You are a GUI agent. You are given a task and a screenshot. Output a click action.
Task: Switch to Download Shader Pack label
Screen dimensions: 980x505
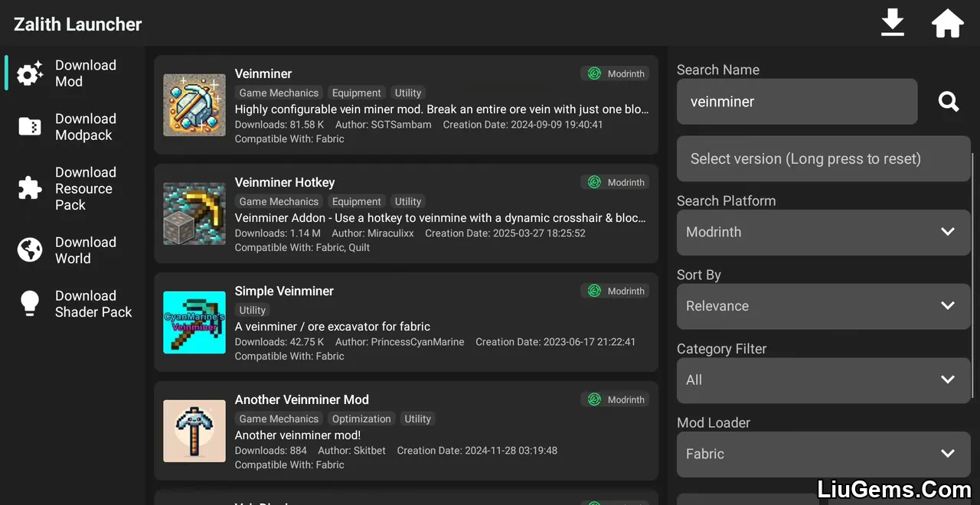click(93, 304)
